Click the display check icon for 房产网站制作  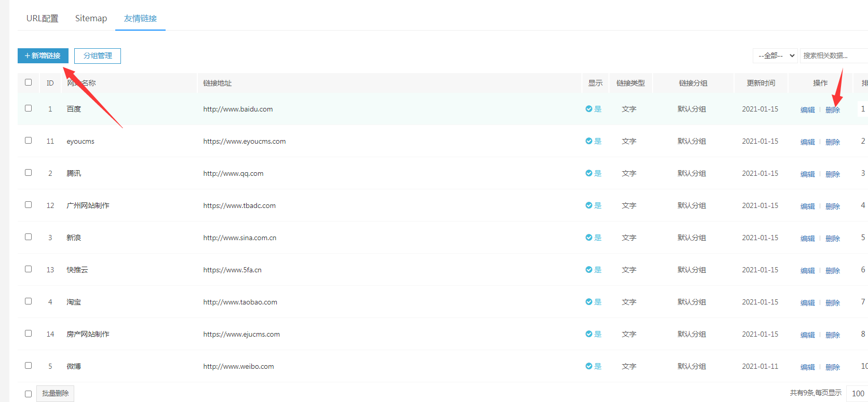[589, 334]
